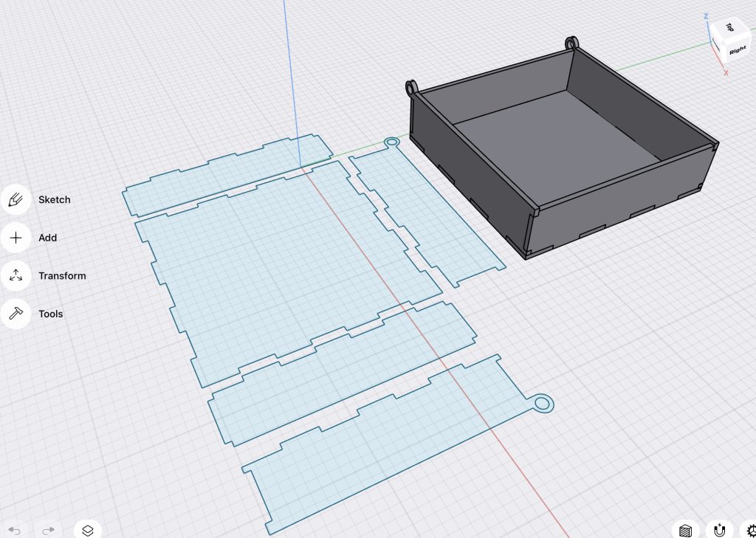Click the Add text label

(x=47, y=238)
